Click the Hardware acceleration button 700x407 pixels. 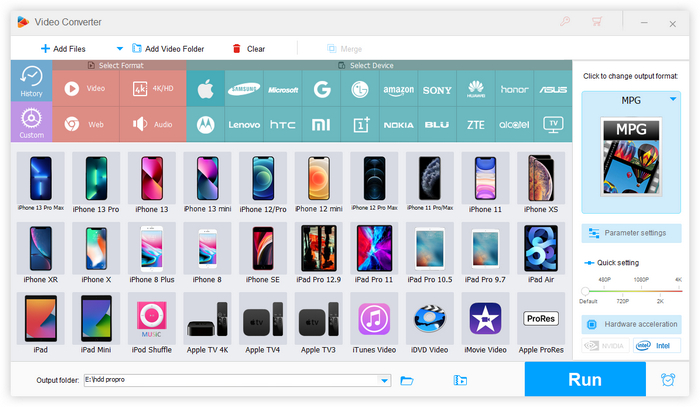click(x=631, y=324)
